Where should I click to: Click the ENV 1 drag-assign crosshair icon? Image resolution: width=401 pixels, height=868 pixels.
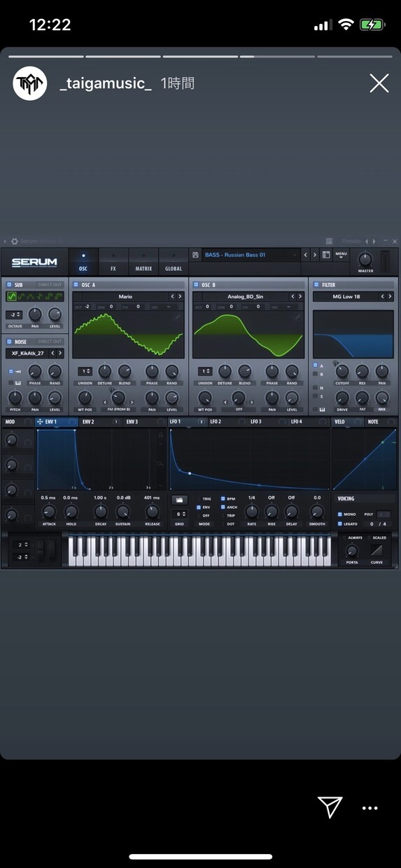pos(40,422)
